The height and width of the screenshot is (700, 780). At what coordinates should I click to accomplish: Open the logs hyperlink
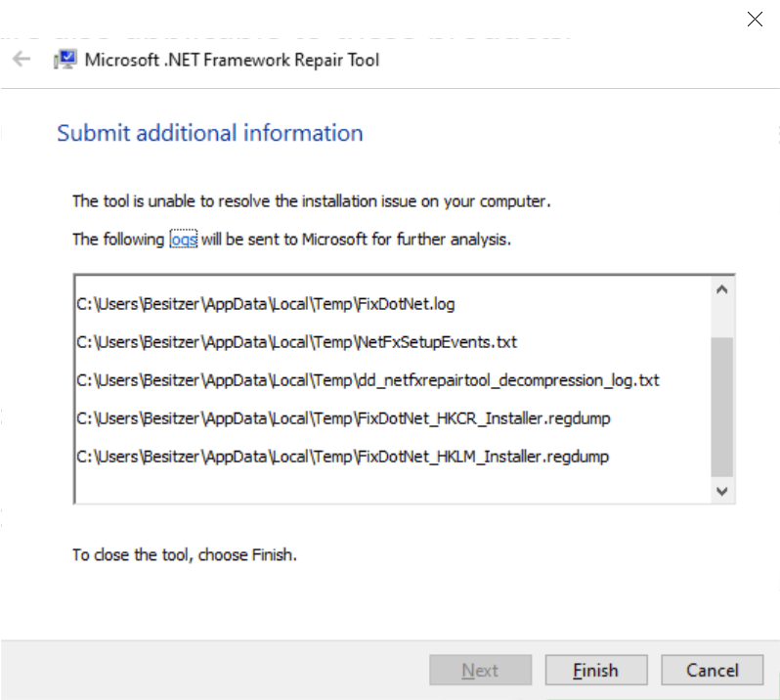(184, 239)
